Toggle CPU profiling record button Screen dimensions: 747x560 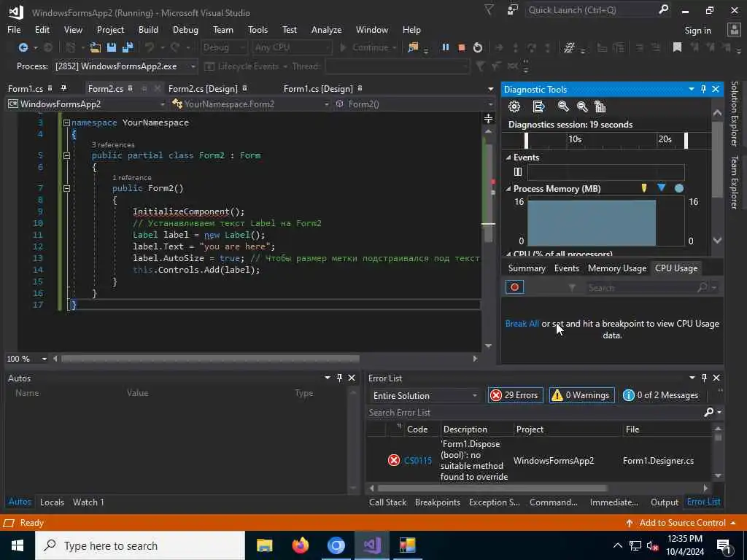(x=514, y=287)
